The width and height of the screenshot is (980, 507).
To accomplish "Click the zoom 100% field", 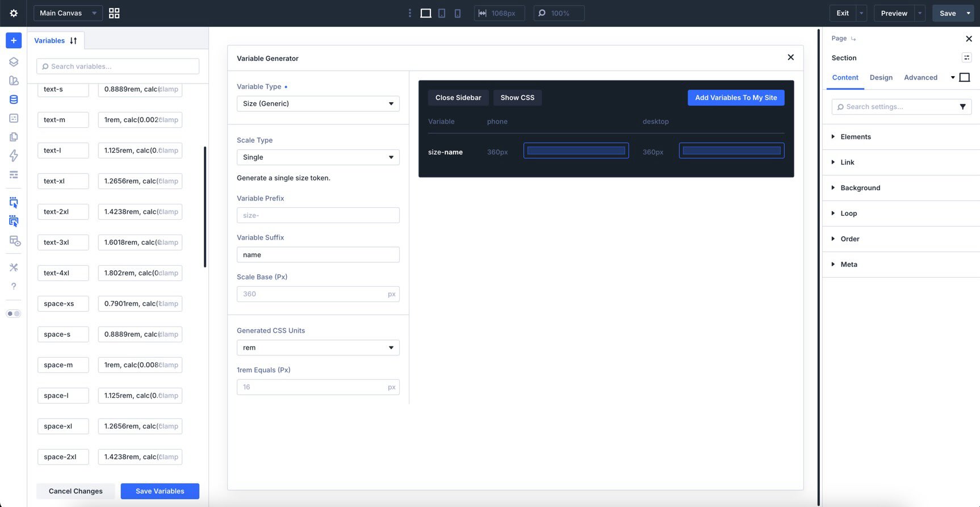I will coord(559,13).
